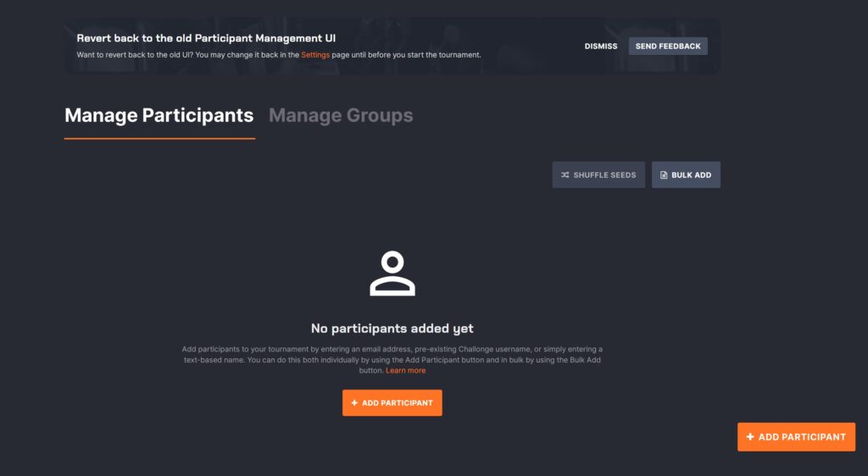Open the Settings link in banner
The width and height of the screenshot is (868, 476).
pyautogui.click(x=315, y=55)
